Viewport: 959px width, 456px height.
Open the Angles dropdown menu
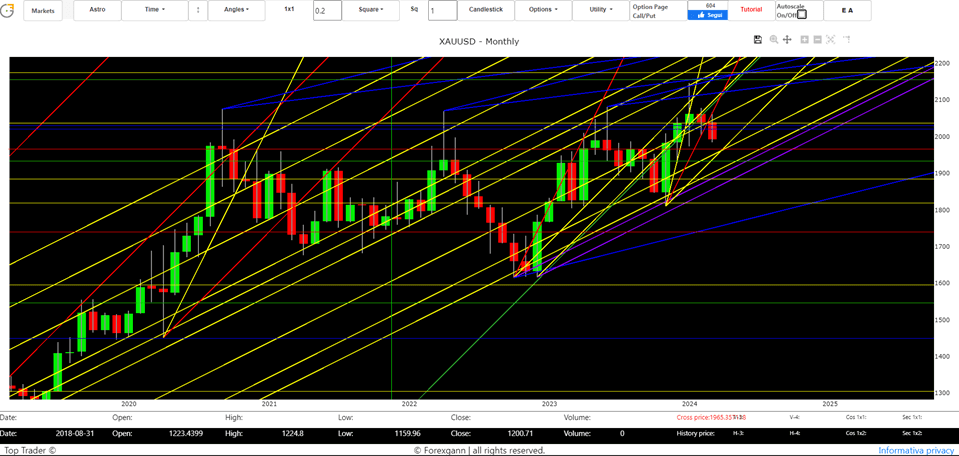coord(237,10)
